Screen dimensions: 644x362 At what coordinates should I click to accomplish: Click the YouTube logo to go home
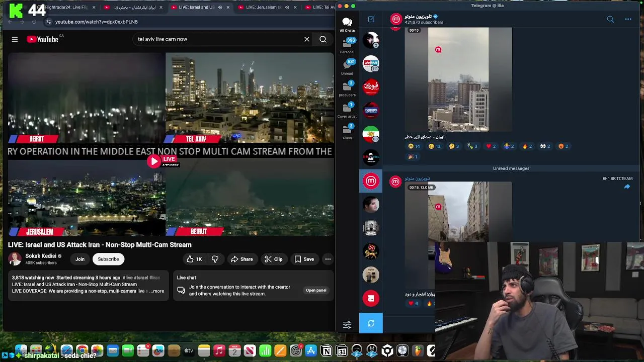[43, 39]
